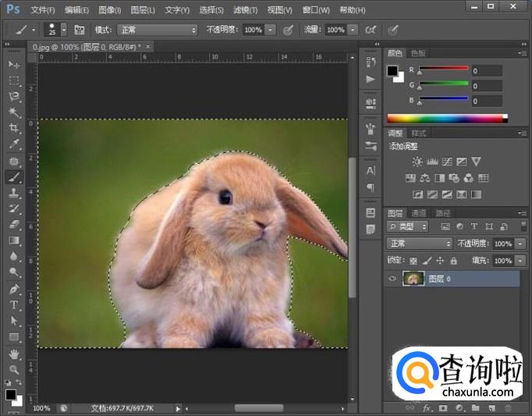532x416 pixels.
Task: Expand the layer blend mode 正常 dropdown
Action: click(x=419, y=244)
